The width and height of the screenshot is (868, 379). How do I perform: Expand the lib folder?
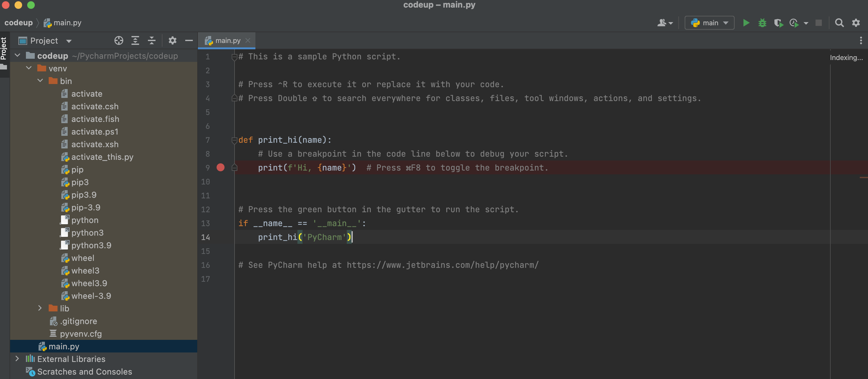point(40,308)
